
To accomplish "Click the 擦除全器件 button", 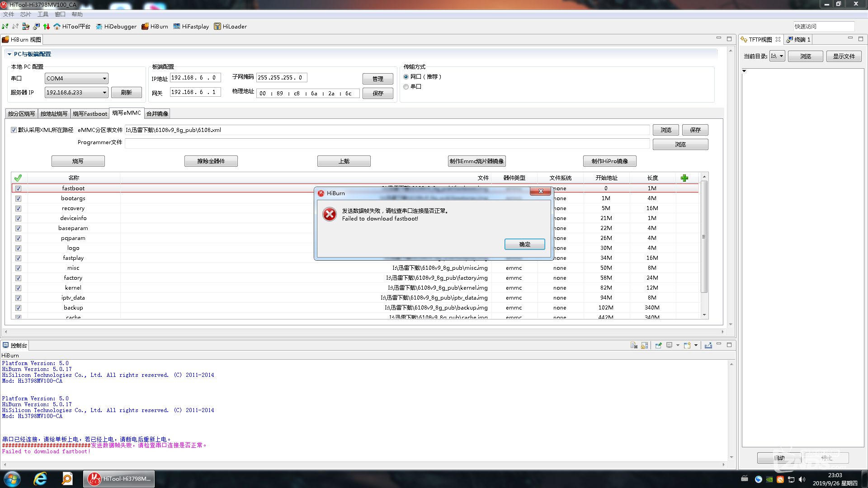I will click(x=211, y=161).
